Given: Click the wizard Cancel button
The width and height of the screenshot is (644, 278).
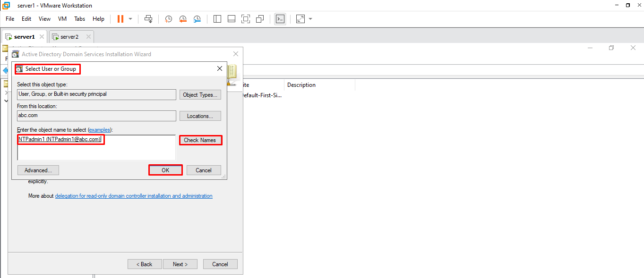Looking at the screenshot, I should pos(220,264).
